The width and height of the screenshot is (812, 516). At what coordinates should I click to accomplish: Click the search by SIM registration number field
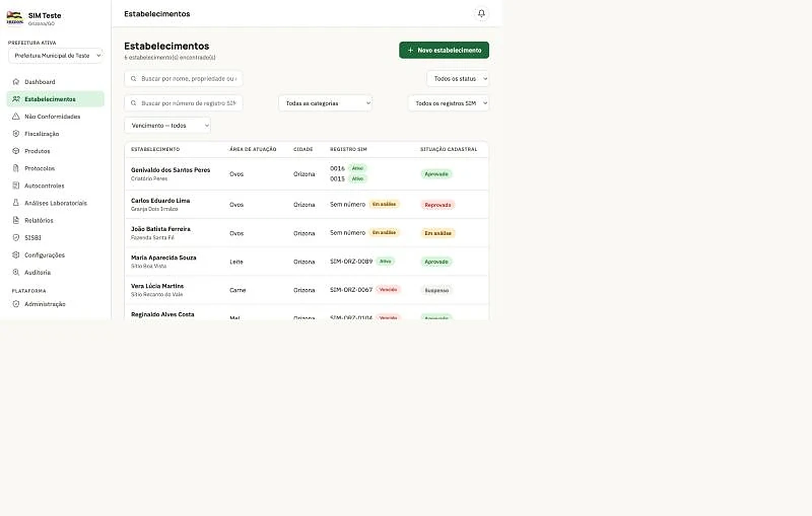(184, 103)
